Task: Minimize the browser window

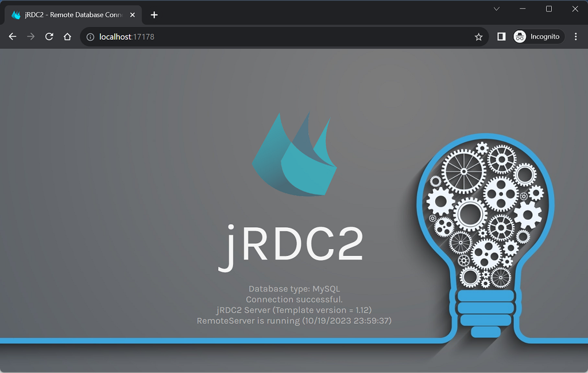Action: (523, 9)
